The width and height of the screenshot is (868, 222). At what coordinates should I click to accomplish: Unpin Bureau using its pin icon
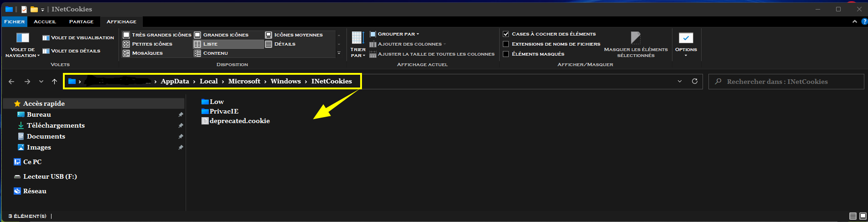point(181,114)
